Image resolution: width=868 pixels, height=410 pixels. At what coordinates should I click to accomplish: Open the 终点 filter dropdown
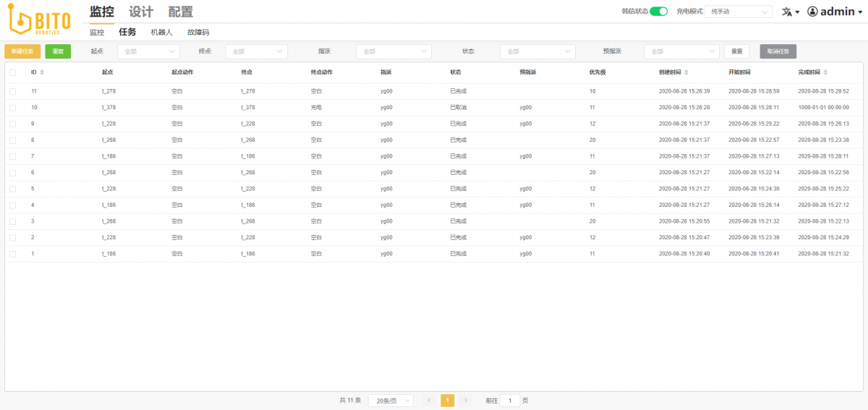(x=256, y=51)
